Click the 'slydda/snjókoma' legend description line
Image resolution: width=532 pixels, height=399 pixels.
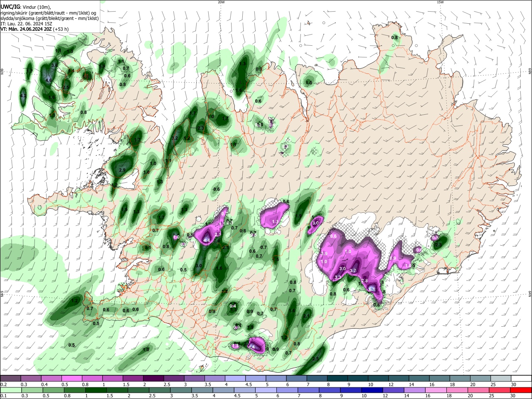49,18
